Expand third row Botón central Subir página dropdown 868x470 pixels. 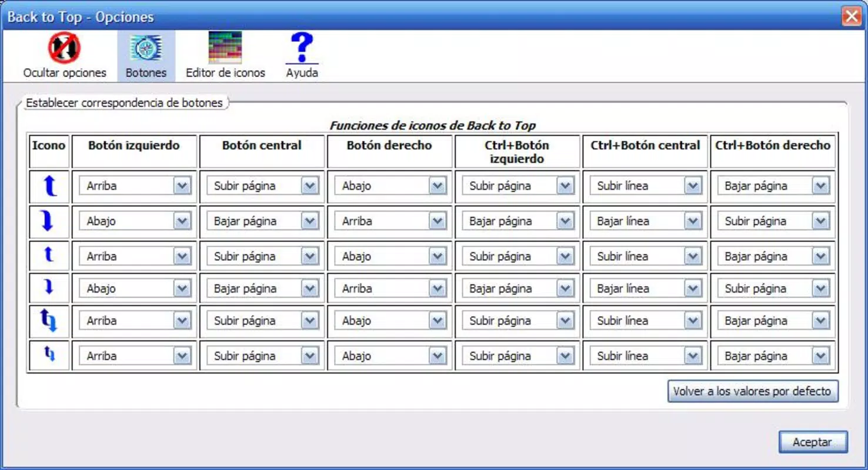[262, 257]
